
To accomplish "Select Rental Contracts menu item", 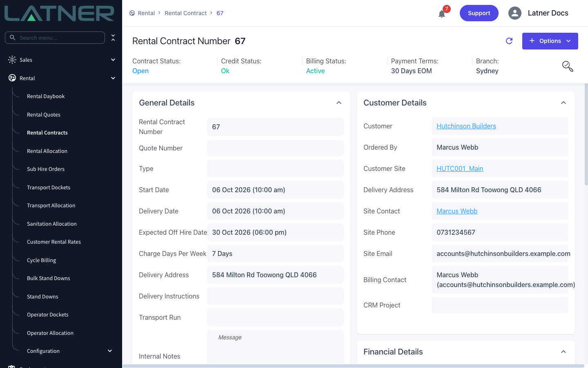I will [47, 133].
